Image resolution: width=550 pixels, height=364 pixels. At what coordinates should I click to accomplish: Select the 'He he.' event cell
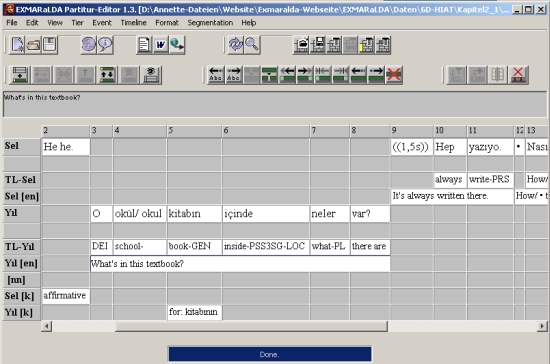[x=66, y=147]
